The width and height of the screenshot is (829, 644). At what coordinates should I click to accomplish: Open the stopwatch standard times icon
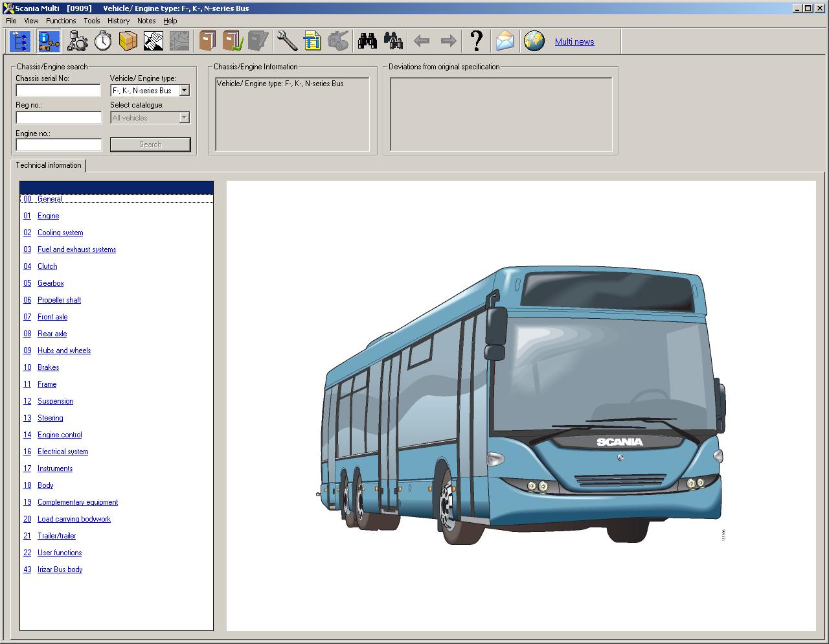(103, 41)
